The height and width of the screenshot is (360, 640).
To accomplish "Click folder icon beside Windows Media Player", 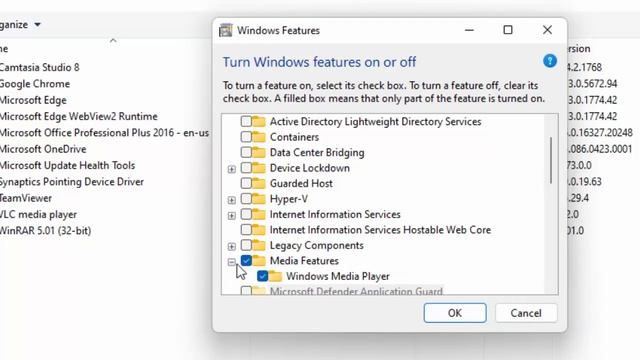I will [275, 276].
